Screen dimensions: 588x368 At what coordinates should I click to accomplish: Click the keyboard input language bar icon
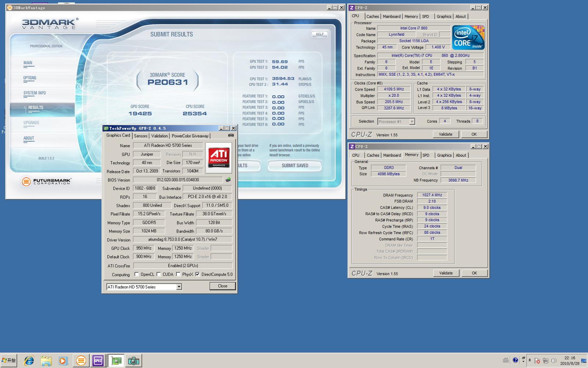(x=506, y=360)
